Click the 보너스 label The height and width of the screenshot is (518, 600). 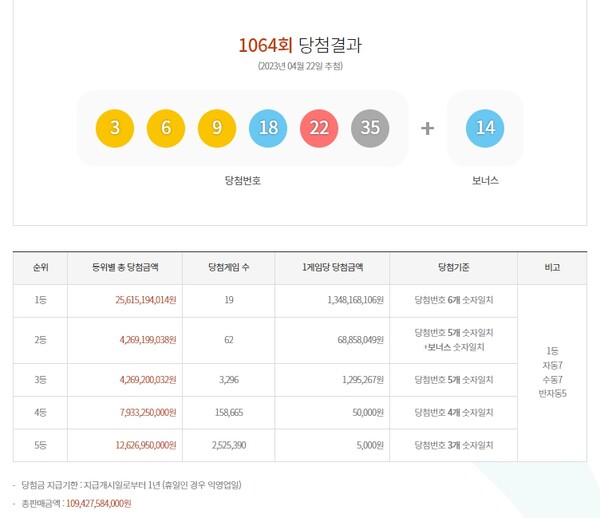[485, 181]
